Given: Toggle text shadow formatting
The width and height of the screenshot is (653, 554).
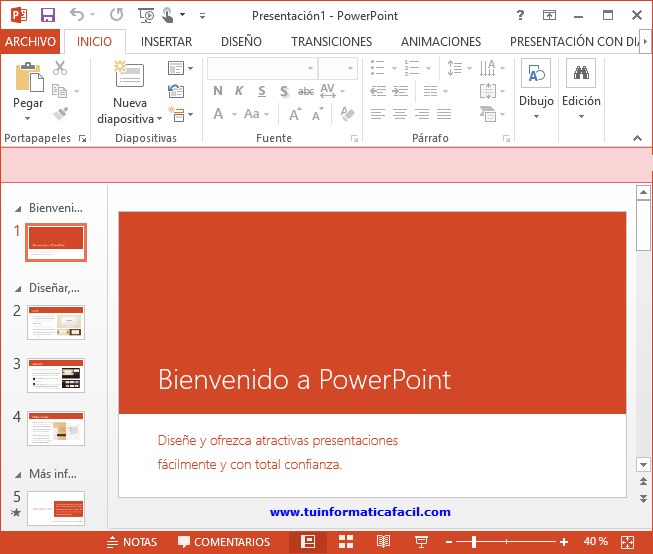Looking at the screenshot, I should coord(284,91).
